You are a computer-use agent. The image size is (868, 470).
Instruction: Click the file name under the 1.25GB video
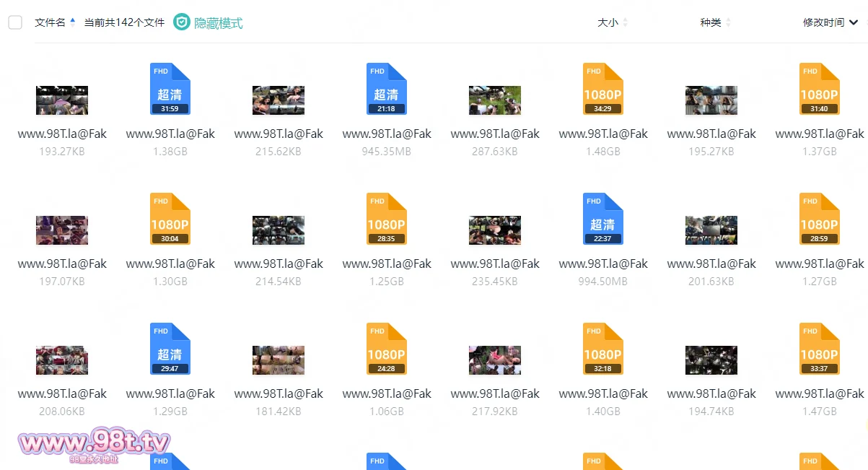[387, 264]
